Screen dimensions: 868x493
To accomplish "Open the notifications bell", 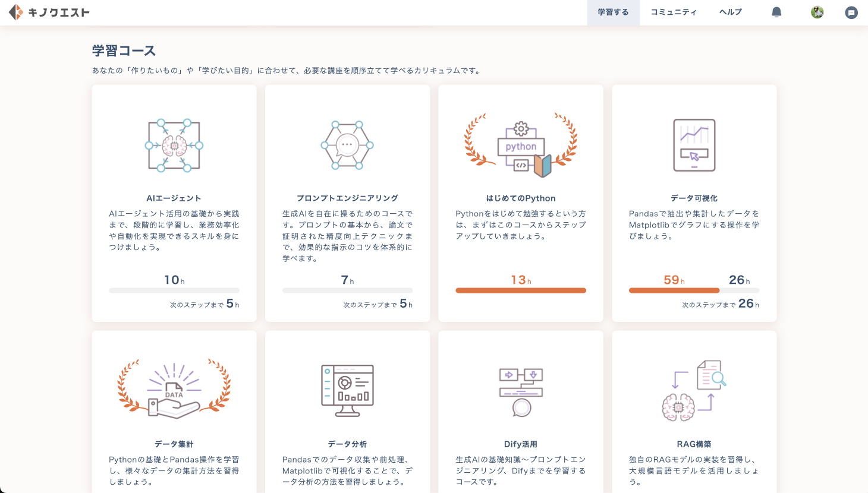I will [x=777, y=11].
